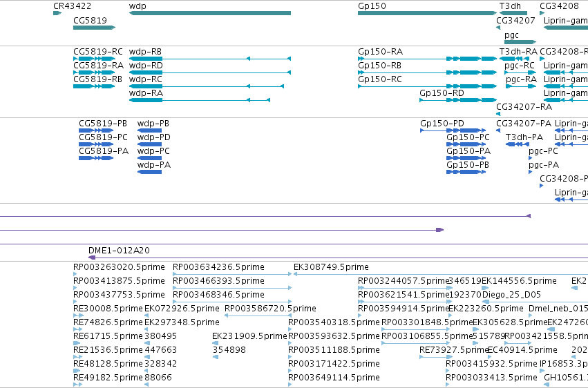Select EST RP003413875.5prime

coord(75,289)
